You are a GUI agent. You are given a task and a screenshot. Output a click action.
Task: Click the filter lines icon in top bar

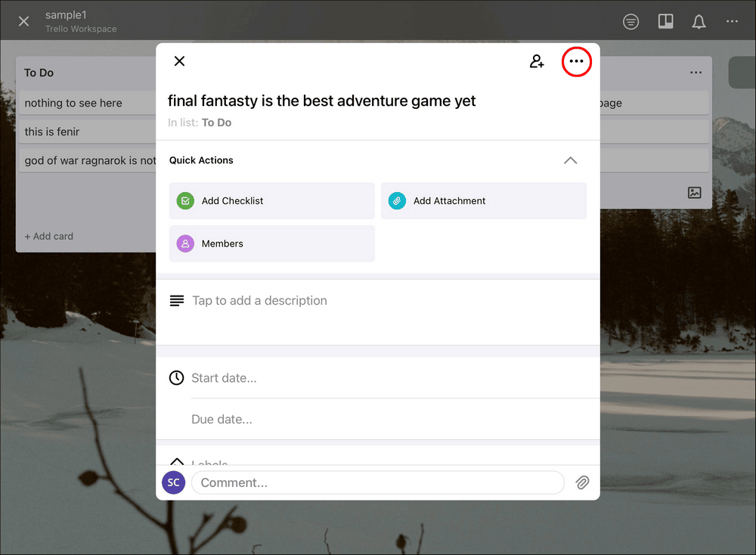[x=631, y=21]
